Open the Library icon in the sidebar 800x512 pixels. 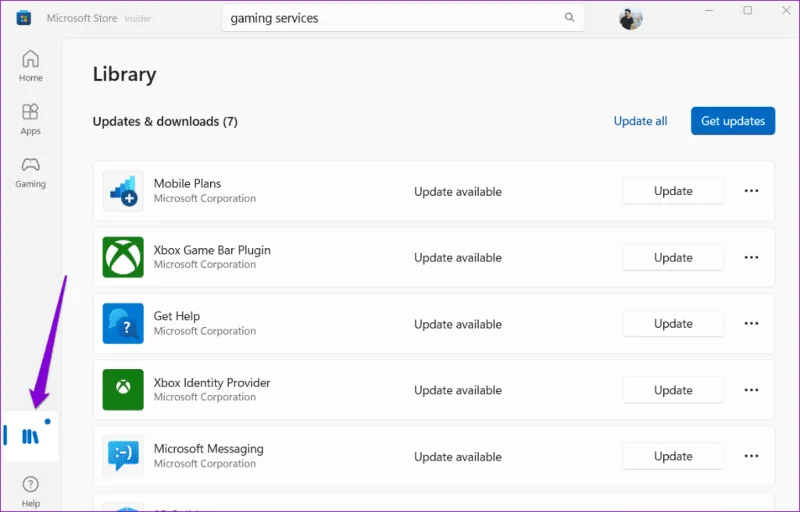[30, 436]
